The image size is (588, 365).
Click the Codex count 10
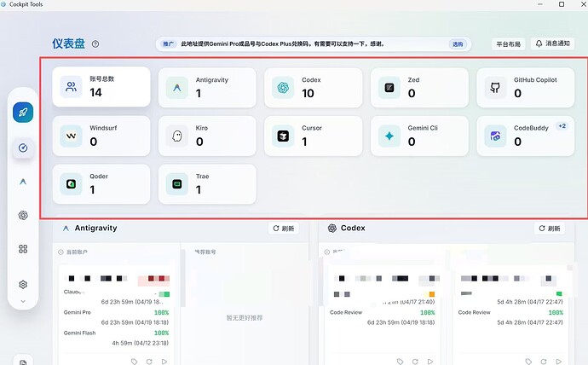(308, 93)
